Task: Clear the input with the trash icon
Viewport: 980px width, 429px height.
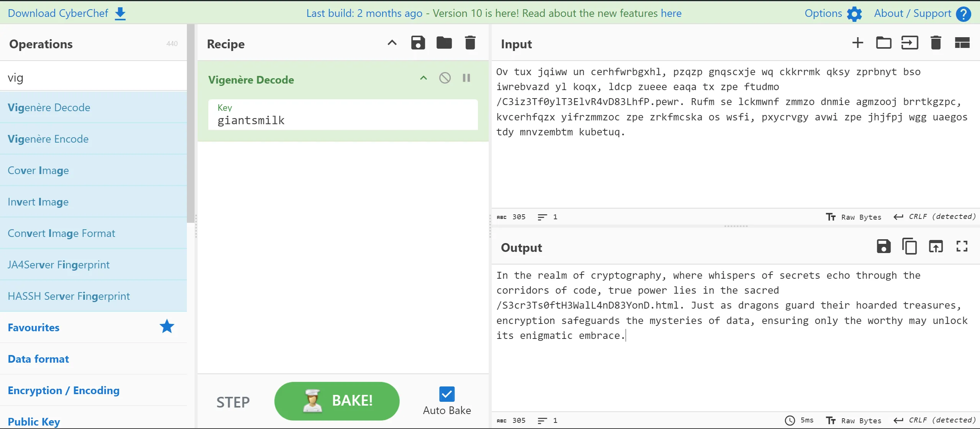Action: [936, 43]
